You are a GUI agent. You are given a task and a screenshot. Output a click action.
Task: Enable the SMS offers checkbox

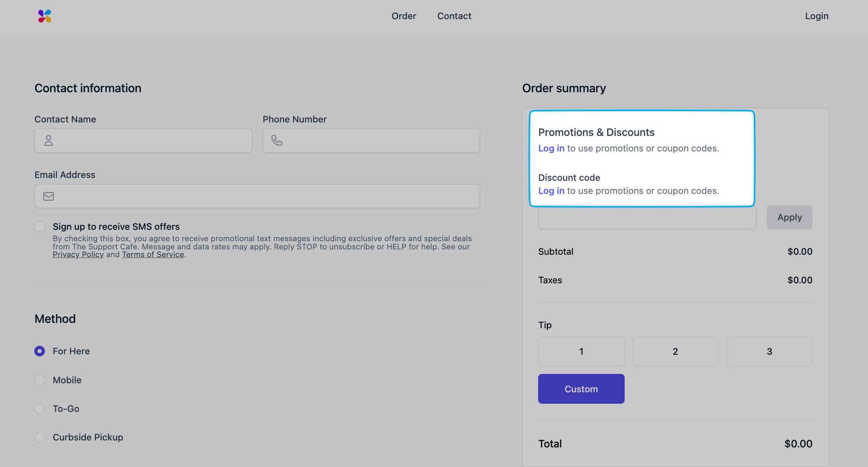40,227
